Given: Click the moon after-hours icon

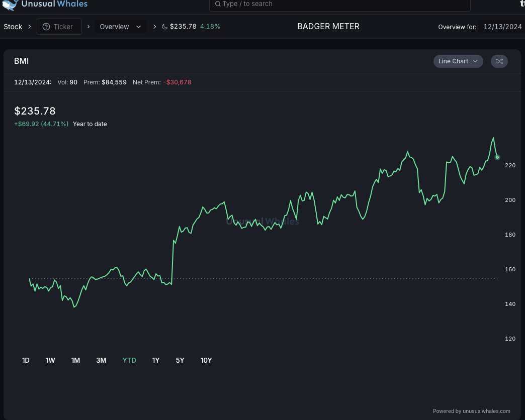Looking at the screenshot, I should 165,27.
